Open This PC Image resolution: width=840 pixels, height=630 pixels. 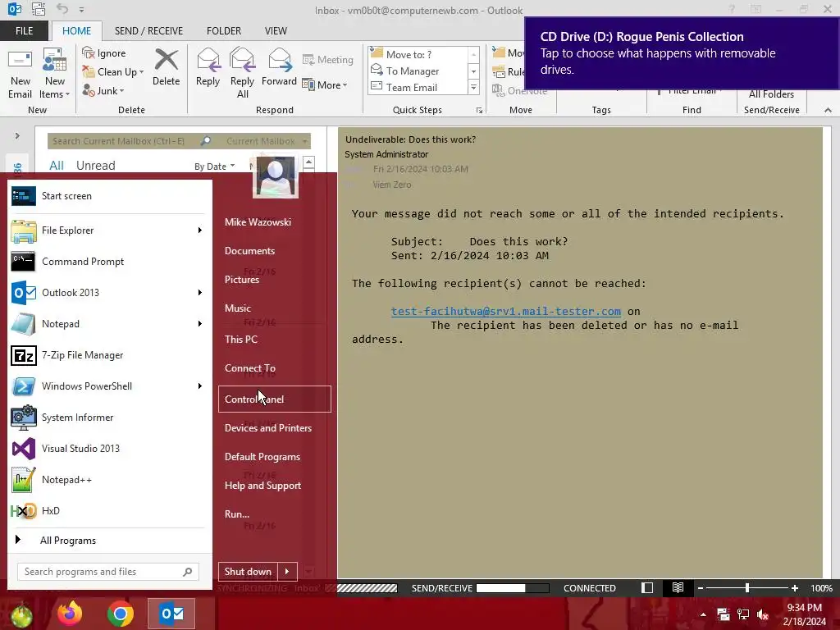pos(274,339)
